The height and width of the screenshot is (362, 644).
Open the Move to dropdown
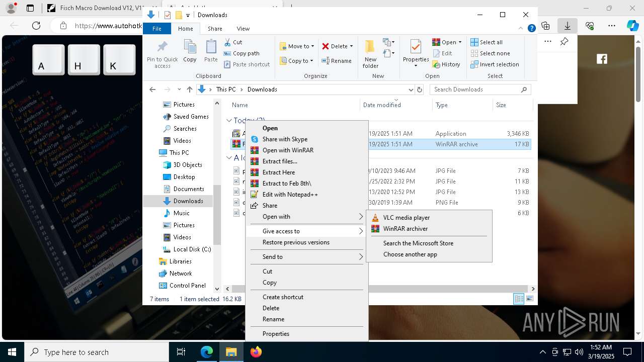click(x=297, y=46)
